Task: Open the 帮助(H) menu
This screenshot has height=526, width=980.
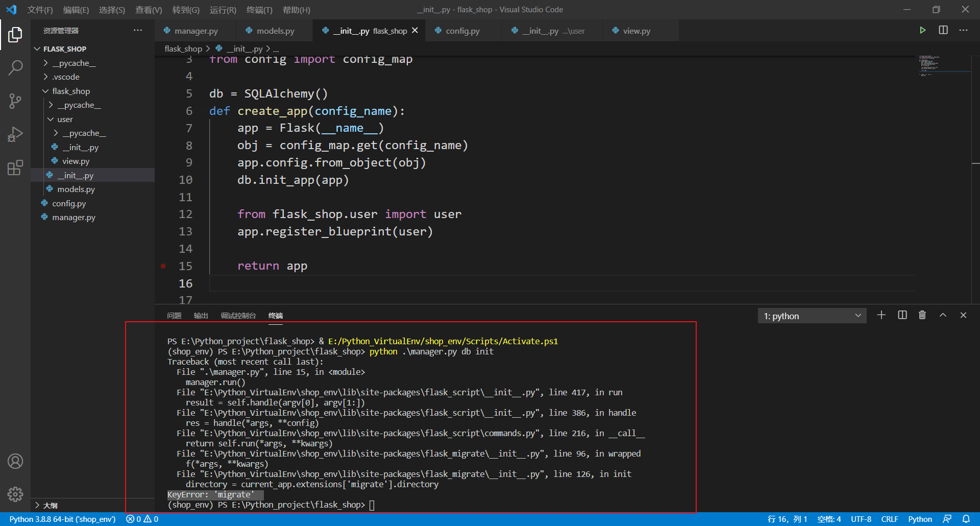Action: [296, 10]
